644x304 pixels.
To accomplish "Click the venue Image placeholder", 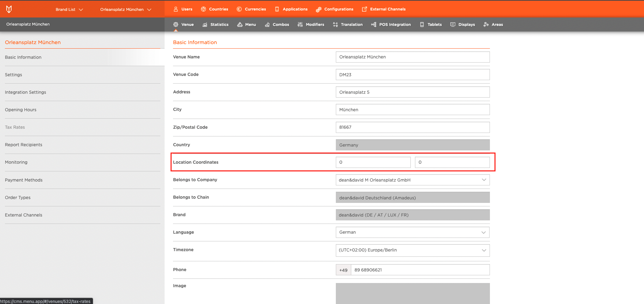I will pyautogui.click(x=413, y=294).
